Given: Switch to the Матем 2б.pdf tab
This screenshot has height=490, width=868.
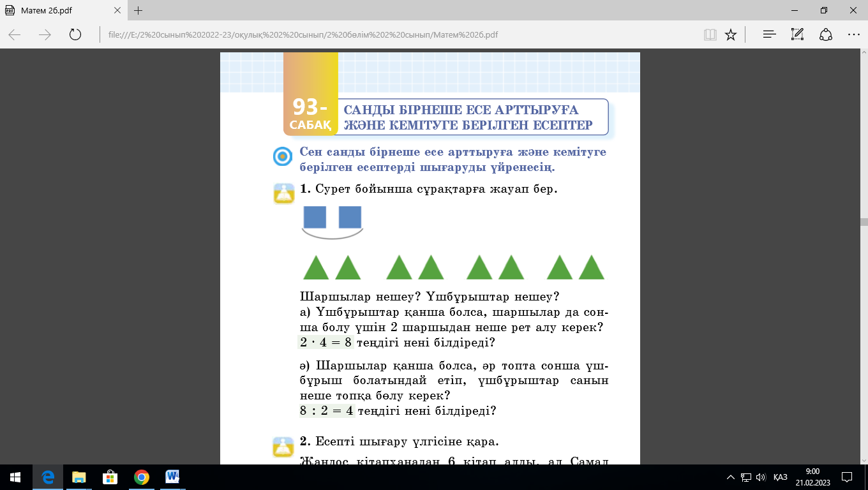Looking at the screenshot, I should tap(64, 11).
